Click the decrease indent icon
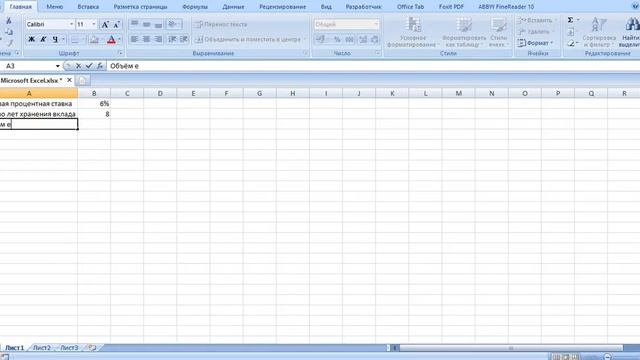The width and height of the screenshot is (640, 360). tap(173, 39)
